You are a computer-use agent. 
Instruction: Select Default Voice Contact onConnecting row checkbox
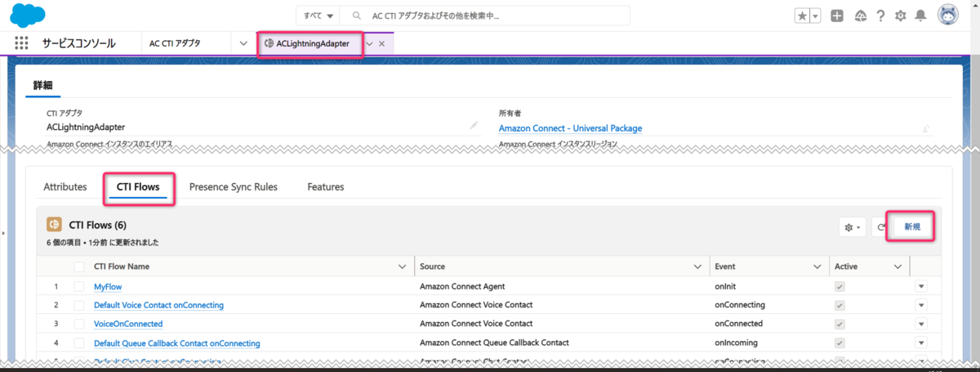click(79, 305)
